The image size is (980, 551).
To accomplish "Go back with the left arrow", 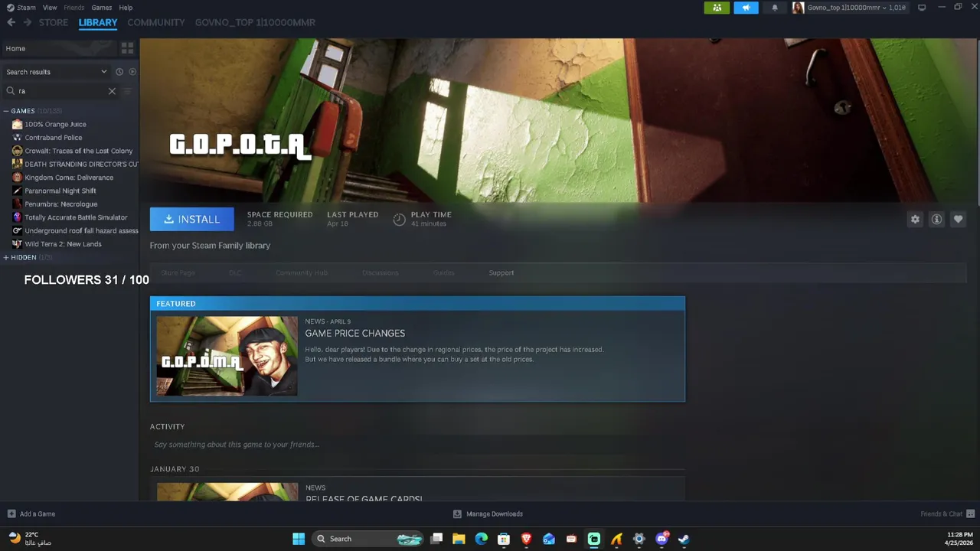I will (11, 22).
